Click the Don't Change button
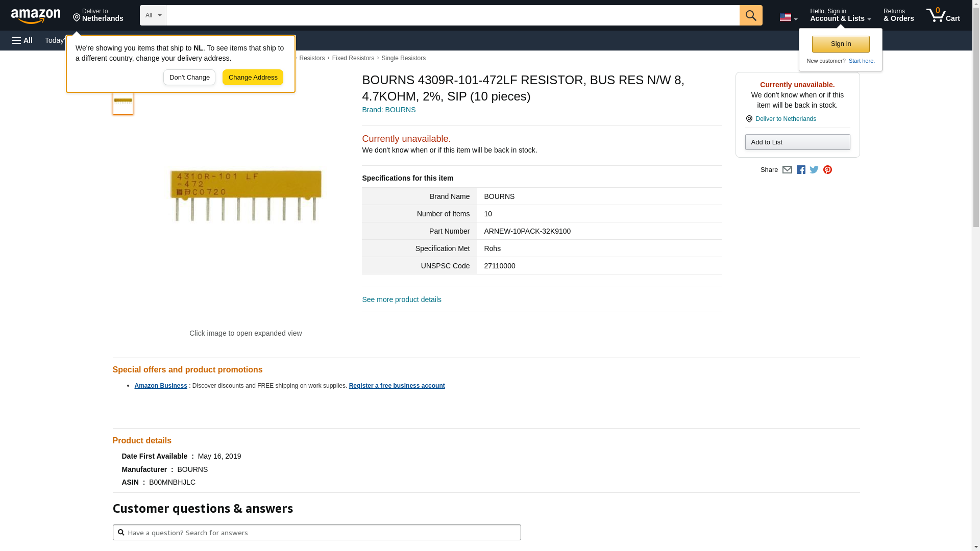Image resolution: width=980 pixels, height=551 pixels. click(189, 78)
